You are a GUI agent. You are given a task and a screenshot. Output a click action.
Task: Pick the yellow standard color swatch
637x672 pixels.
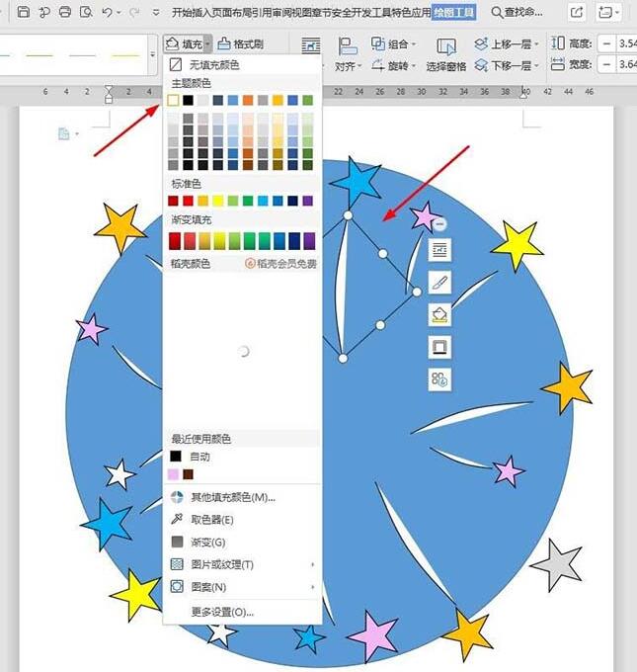point(218,201)
